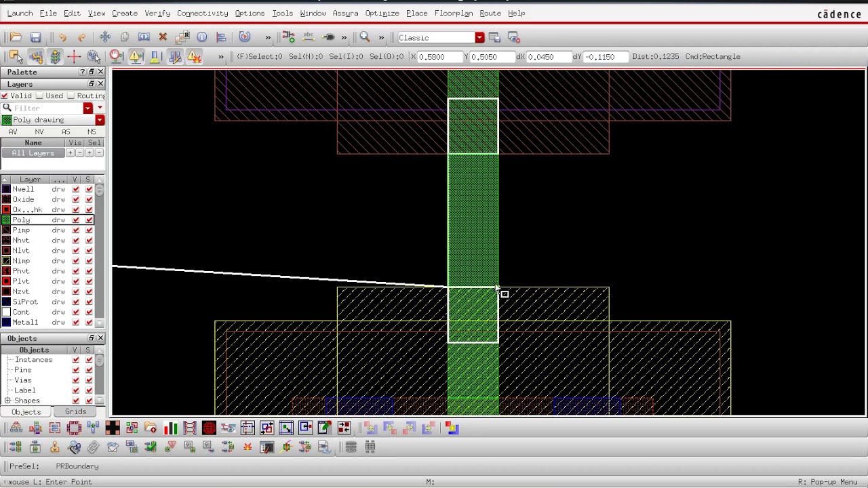The image size is (868, 488).
Task: Toggle the Valid layers checkbox
Action: click(5, 96)
